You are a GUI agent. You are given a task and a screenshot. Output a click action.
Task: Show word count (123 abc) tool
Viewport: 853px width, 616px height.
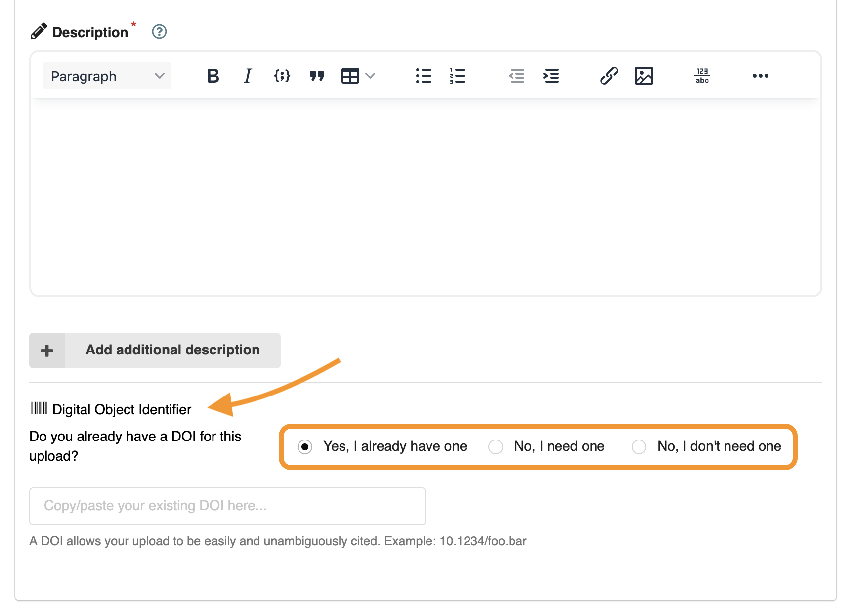(702, 76)
